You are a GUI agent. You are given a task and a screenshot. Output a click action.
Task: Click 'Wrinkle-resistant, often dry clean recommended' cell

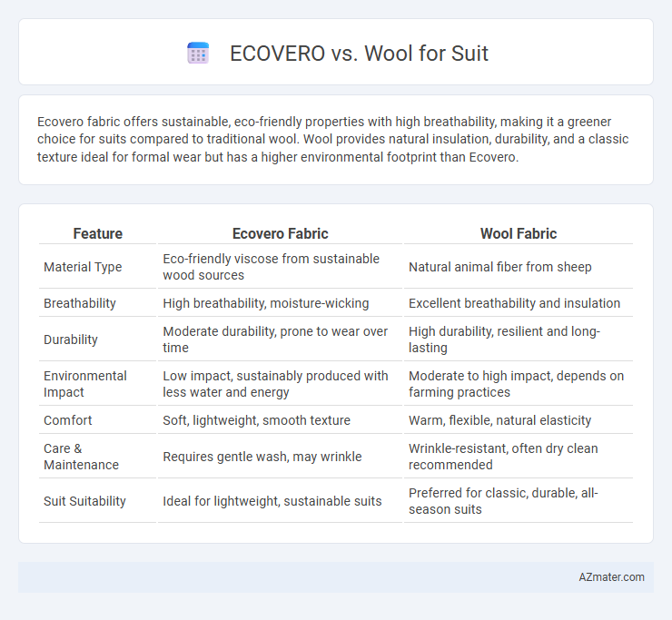point(519,457)
